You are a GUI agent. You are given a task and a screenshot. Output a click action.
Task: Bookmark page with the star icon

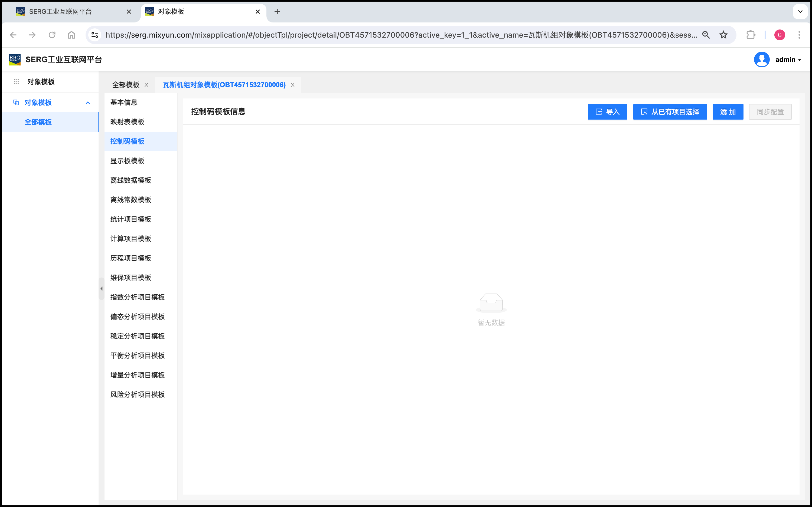click(x=723, y=35)
